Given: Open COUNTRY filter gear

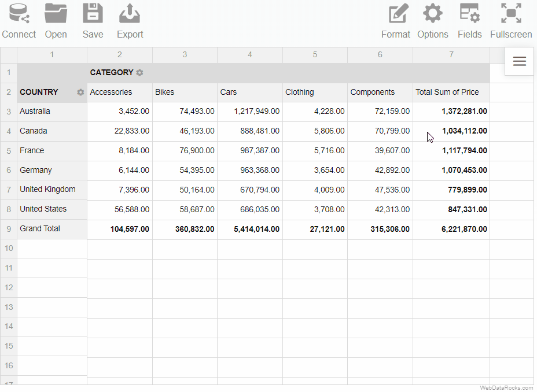Looking at the screenshot, I should pyautogui.click(x=80, y=92).
